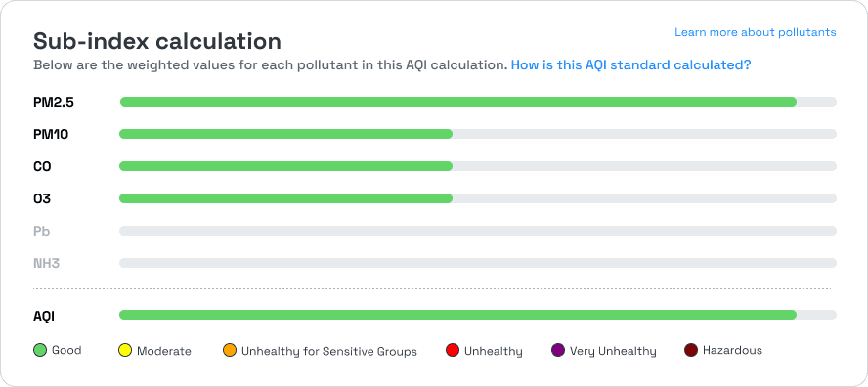Click the yellow Moderate legend circle

click(125, 351)
